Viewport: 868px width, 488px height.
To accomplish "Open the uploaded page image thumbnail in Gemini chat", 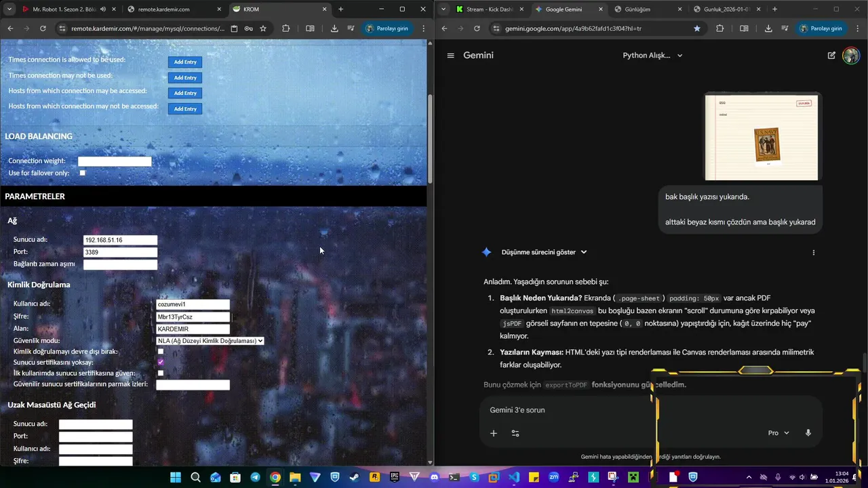I will (762, 138).
